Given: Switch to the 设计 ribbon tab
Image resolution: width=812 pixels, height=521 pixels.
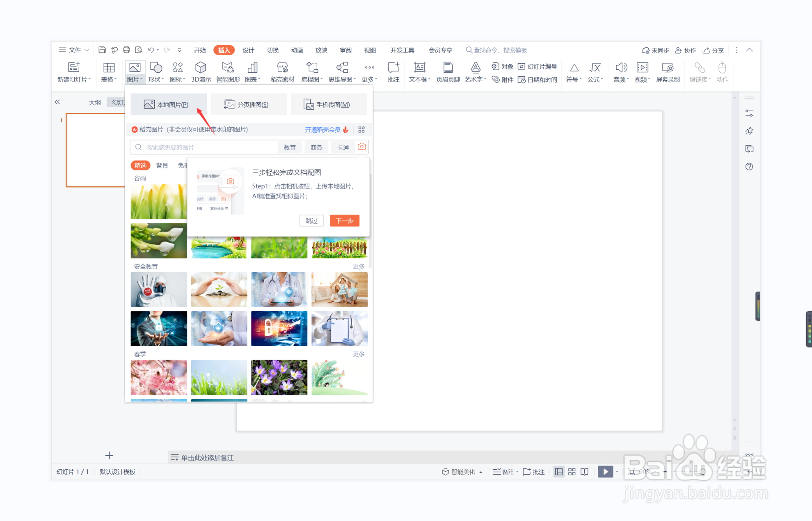Looking at the screenshot, I should (248, 50).
